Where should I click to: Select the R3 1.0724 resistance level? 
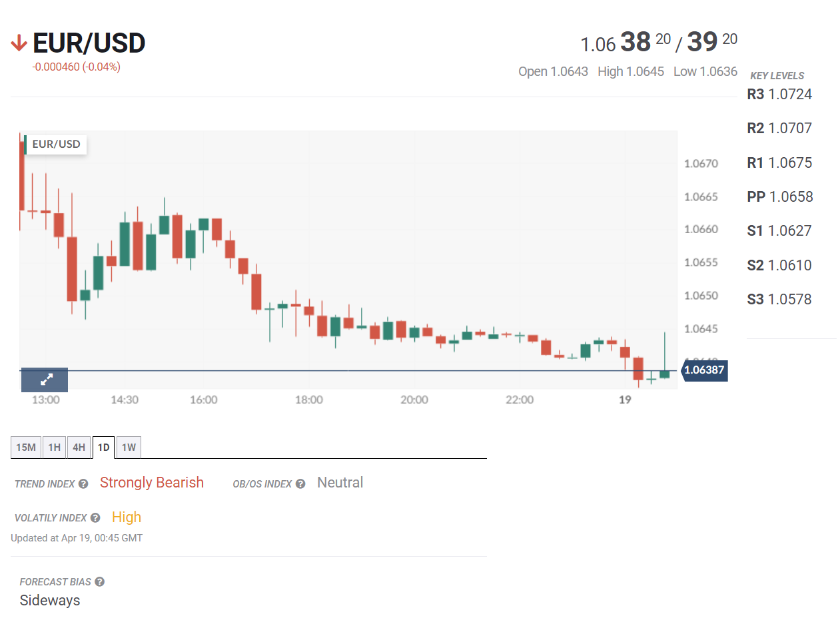(779, 95)
